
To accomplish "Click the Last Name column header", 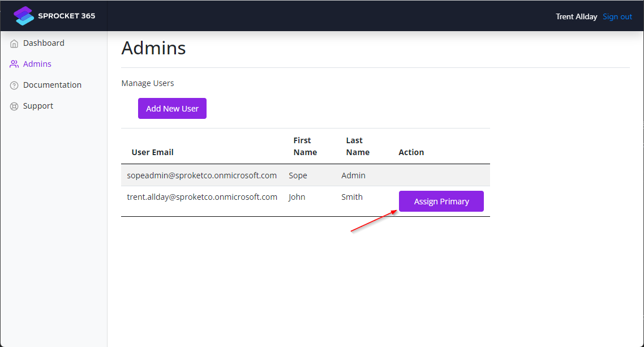I will (x=358, y=146).
